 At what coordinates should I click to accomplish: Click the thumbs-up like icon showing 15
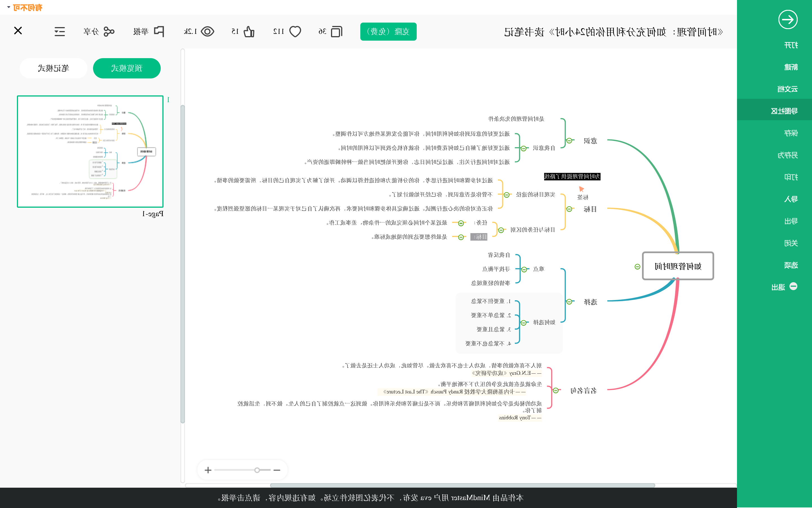249,32
